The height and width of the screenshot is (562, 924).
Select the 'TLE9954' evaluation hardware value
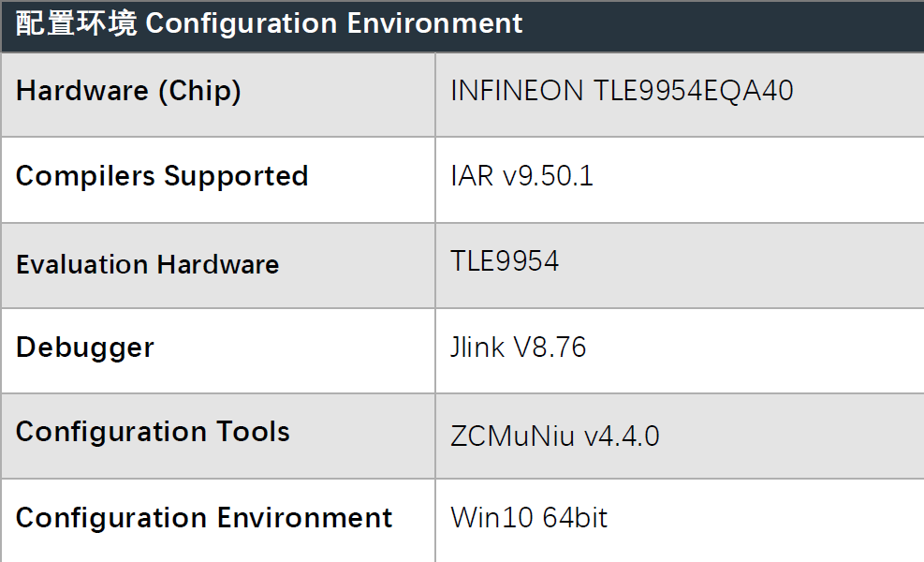[x=505, y=261]
